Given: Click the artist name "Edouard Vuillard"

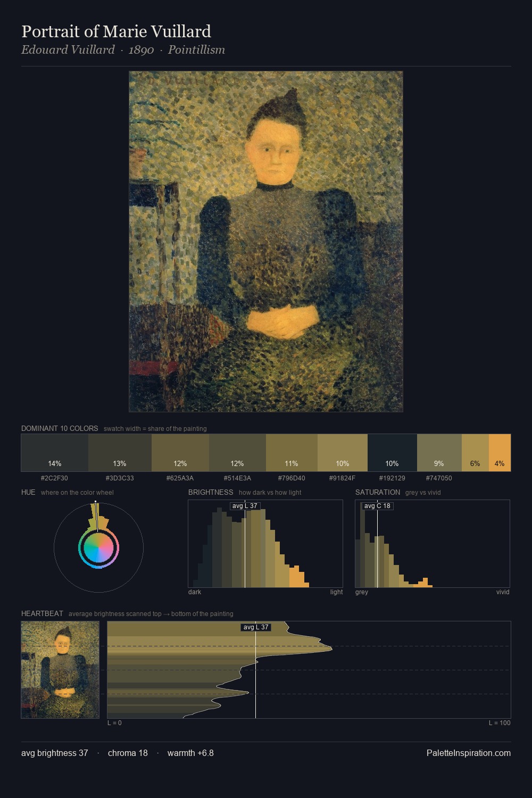Looking at the screenshot, I should tap(68, 49).
